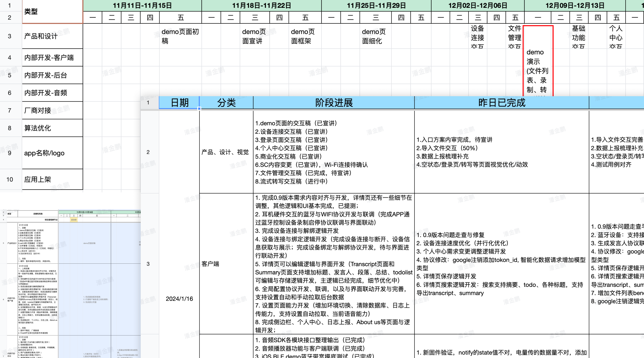Select the 11月18日-11月22日 week header
The image size is (644, 358).
262,5
